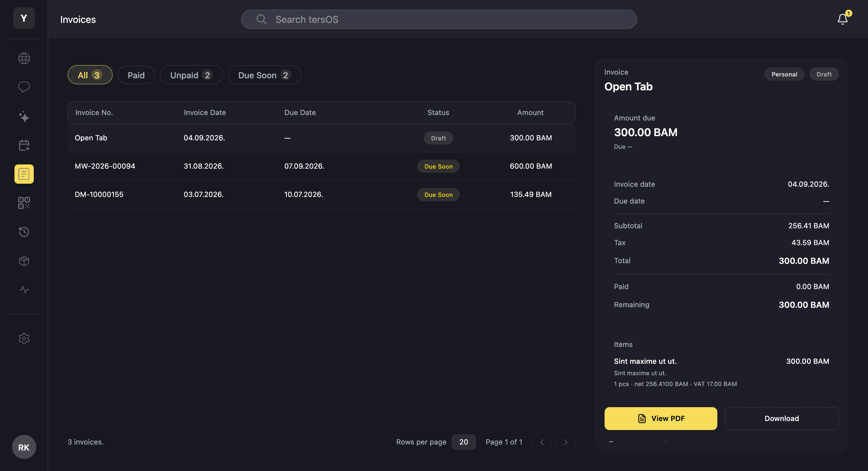Open the package box icon in sidebar

click(x=24, y=261)
